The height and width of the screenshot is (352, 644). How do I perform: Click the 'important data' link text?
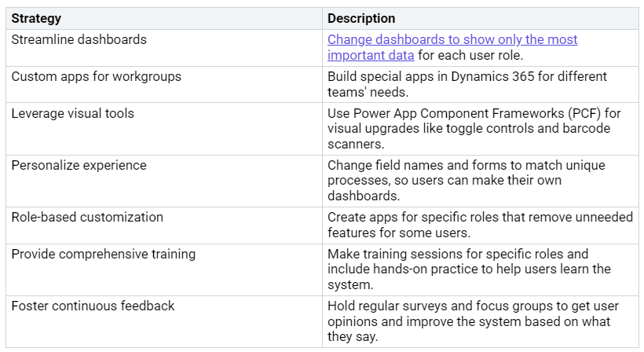[x=371, y=55]
